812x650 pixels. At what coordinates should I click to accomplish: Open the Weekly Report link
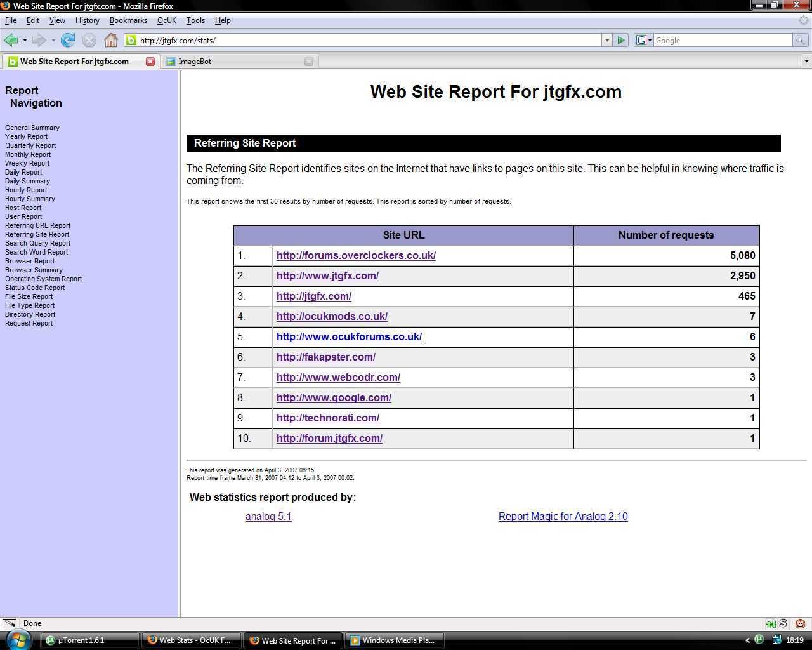27,163
